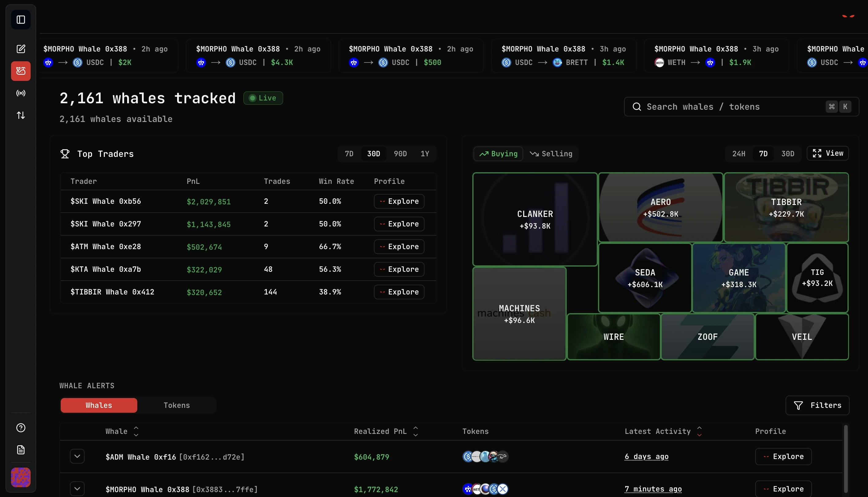Viewport: 868px width, 497px height.
Task: Click the red whale tracker sidebar icon
Action: click(x=21, y=71)
